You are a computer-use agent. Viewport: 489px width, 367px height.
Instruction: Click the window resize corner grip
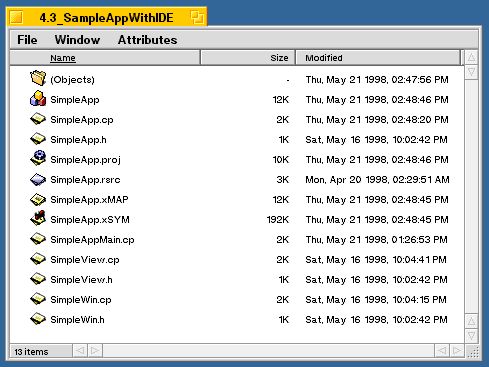(473, 351)
